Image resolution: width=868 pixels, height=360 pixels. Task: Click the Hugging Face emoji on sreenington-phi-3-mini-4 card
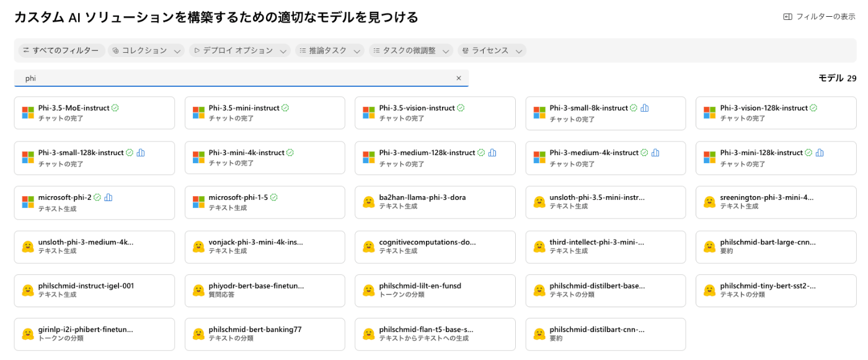point(710,202)
